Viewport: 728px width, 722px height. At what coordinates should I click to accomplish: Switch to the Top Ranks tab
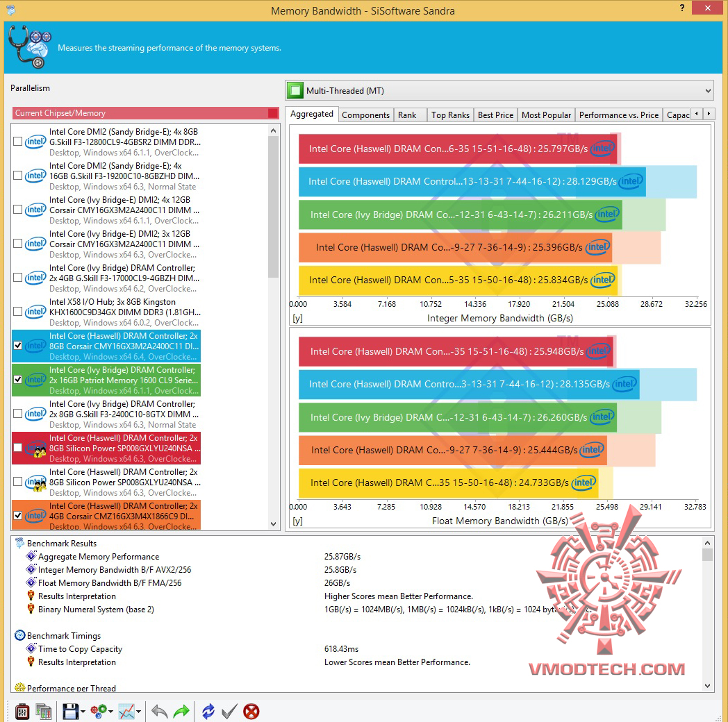(x=450, y=115)
